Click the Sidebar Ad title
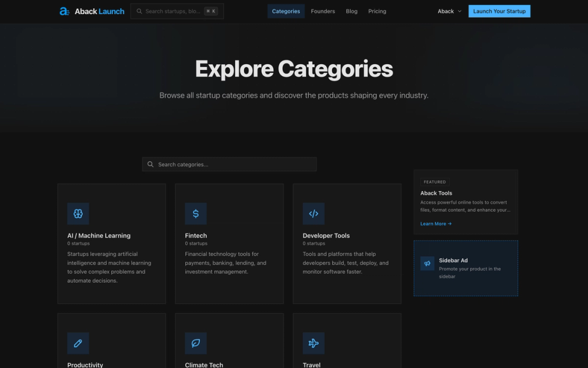 [x=453, y=260]
